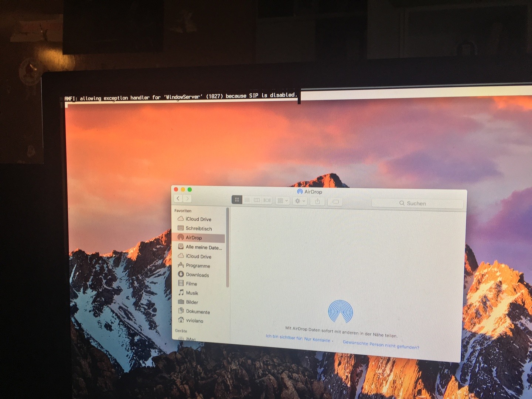Open 'Ich bin sichtbar für: Nur Kontakte' dropdown
Viewport: 532px width, 399px height.
[x=299, y=338]
